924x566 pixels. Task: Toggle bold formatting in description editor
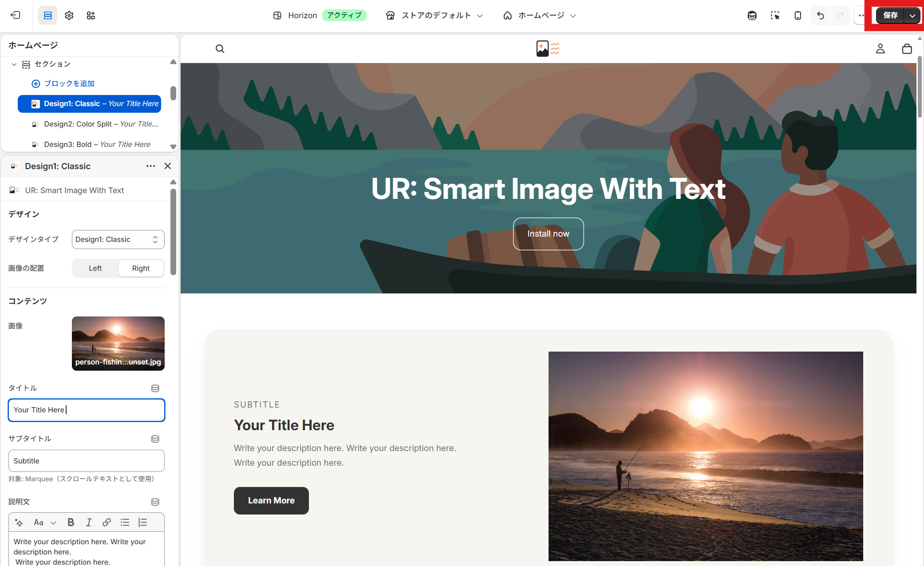pos(71,522)
